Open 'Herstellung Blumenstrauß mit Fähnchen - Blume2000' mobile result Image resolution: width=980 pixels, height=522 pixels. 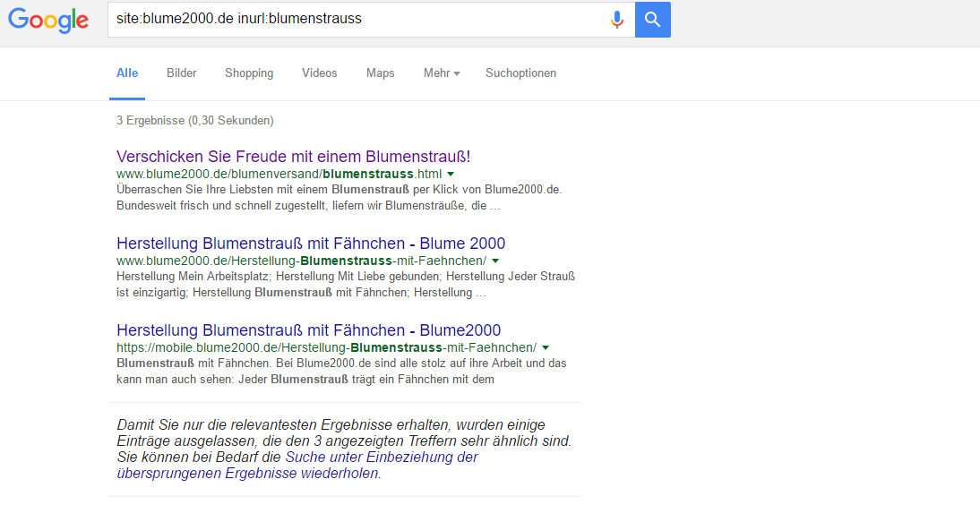[x=308, y=329]
